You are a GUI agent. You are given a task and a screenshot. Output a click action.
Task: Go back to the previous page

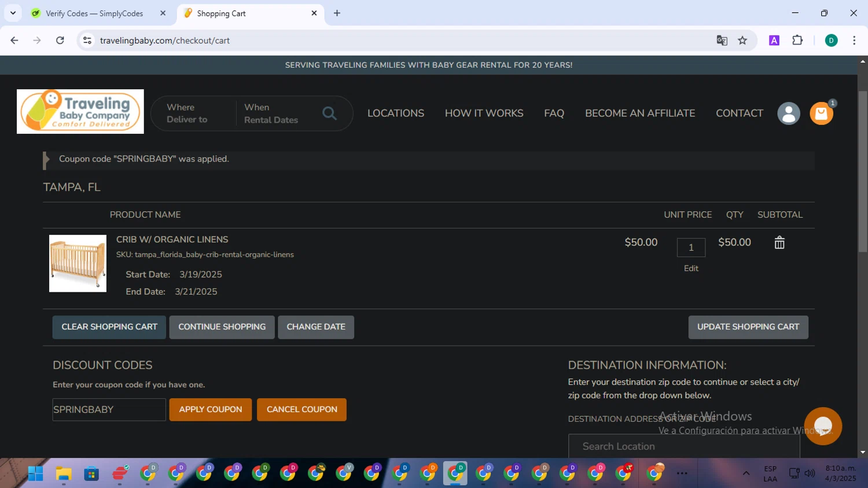pos(14,41)
